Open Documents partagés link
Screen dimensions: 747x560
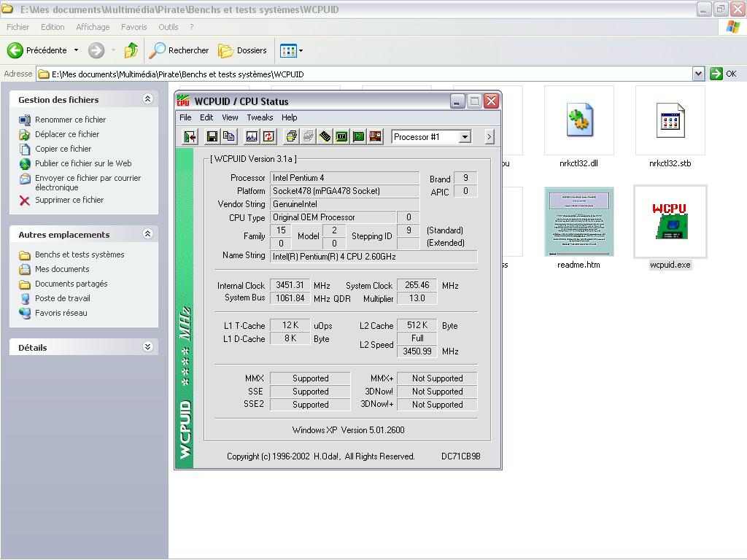pyautogui.click(x=71, y=284)
